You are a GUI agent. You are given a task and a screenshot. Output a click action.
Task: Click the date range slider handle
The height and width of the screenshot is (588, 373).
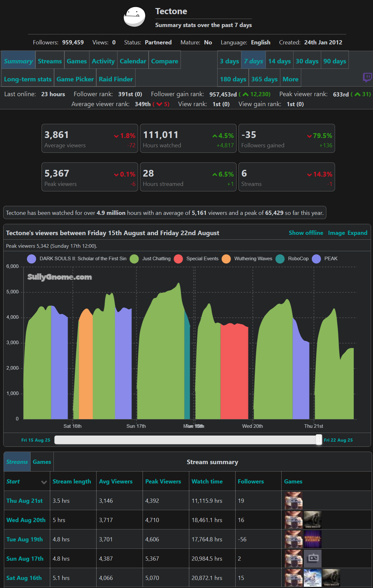point(319,439)
